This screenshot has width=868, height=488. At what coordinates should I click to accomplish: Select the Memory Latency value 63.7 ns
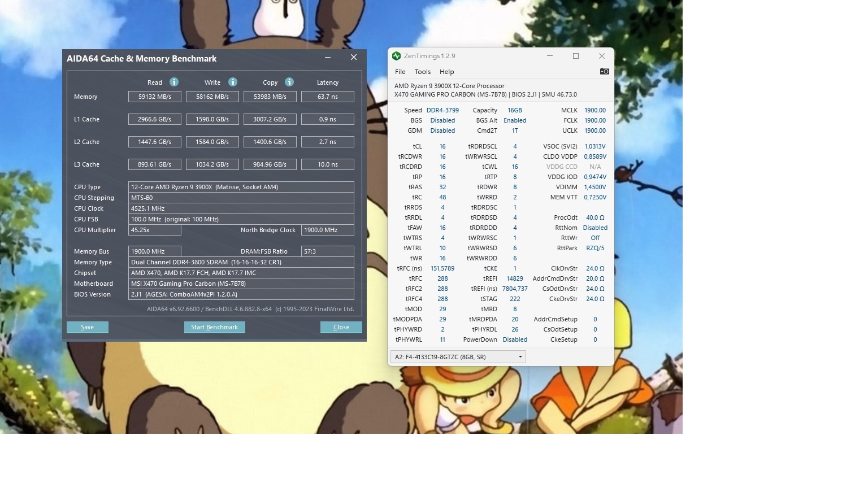coord(328,97)
